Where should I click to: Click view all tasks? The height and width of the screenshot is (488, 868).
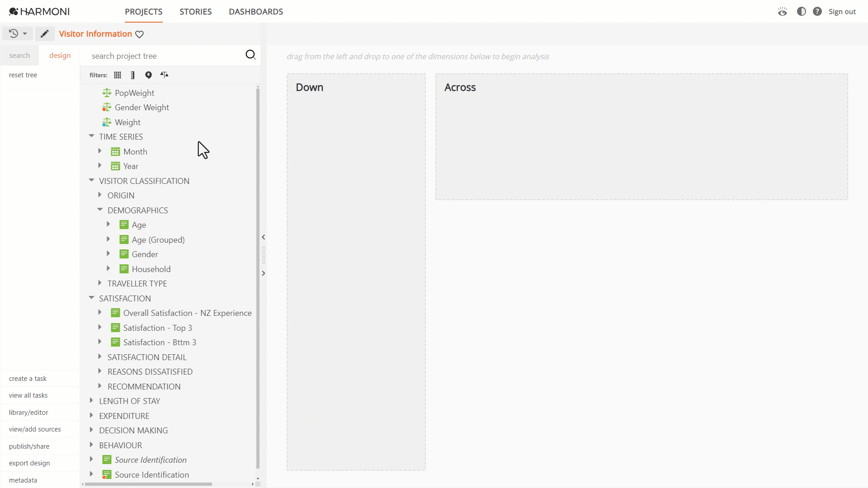pos(28,395)
